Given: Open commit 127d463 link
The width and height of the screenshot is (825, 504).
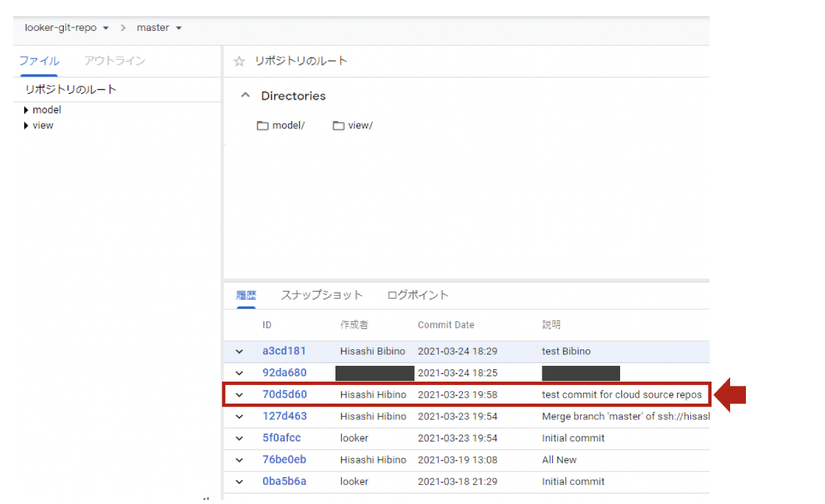Looking at the screenshot, I should [285, 416].
